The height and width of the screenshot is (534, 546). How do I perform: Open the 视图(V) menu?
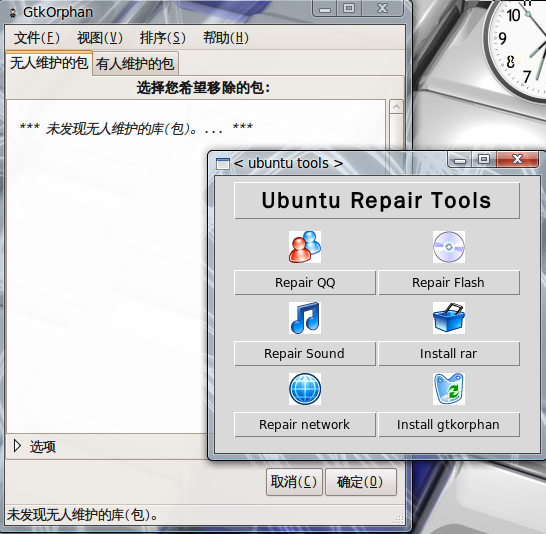click(100, 38)
